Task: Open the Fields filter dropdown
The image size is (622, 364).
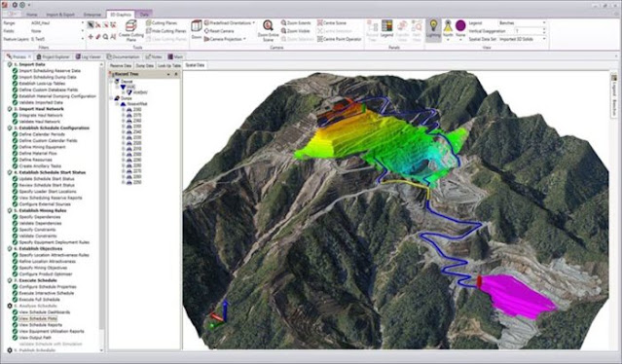Action: pyautogui.click(x=83, y=31)
